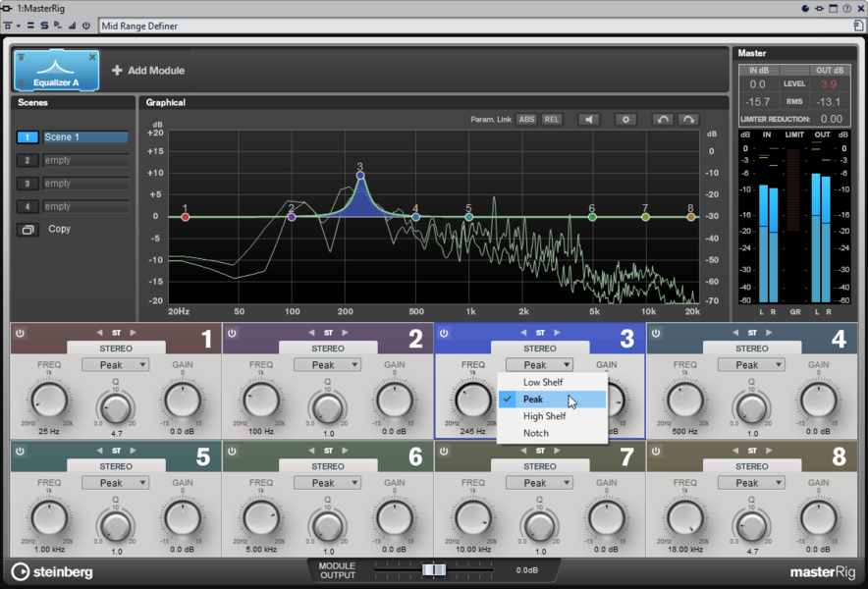Choose High Shelf from filter type menu

click(552, 416)
